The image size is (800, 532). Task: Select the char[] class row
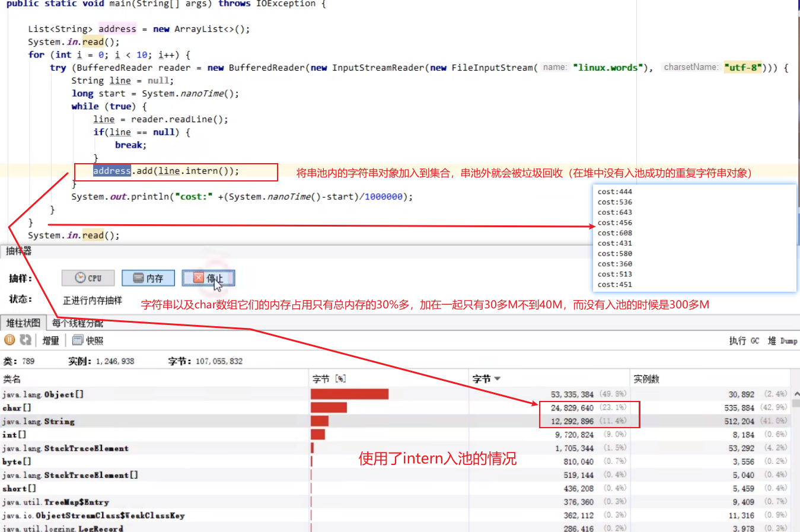(17, 408)
